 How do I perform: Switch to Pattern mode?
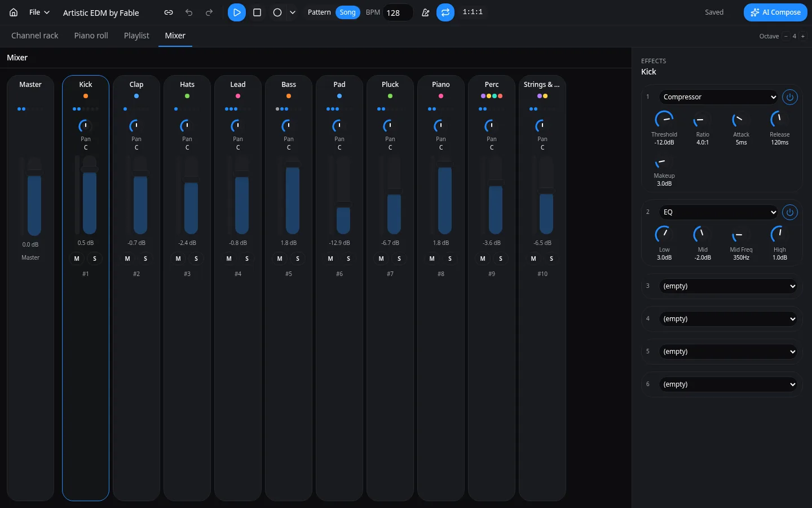pos(319,12)
